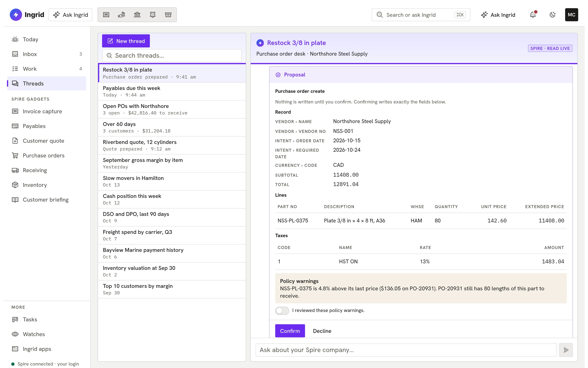Focus 'Search or ask Ingrid' box
The width and height of the screenshot is (588, 368).
(x=421, y=15)
